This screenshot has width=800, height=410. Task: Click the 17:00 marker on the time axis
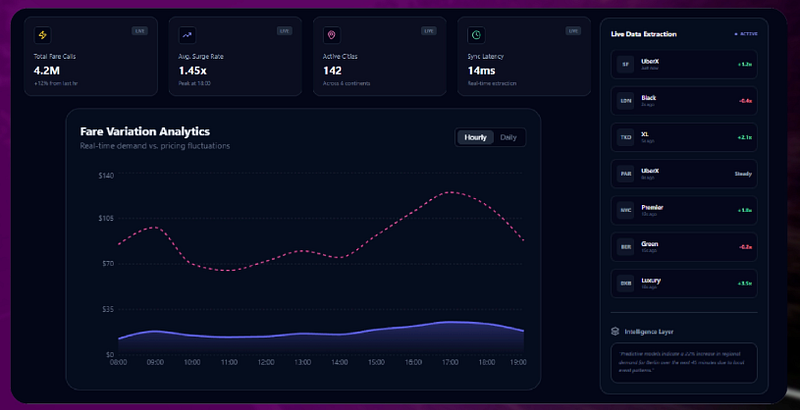point(450,363)
